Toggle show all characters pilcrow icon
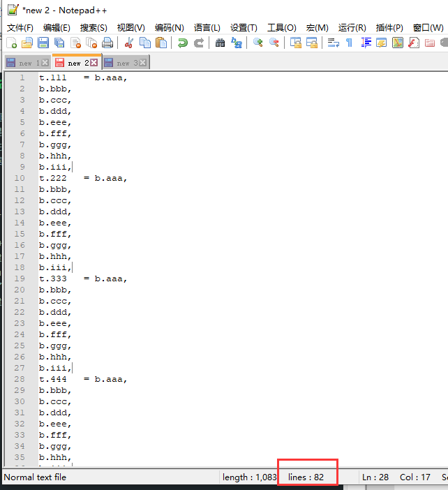The image size is (448, 490). point(350,43)
